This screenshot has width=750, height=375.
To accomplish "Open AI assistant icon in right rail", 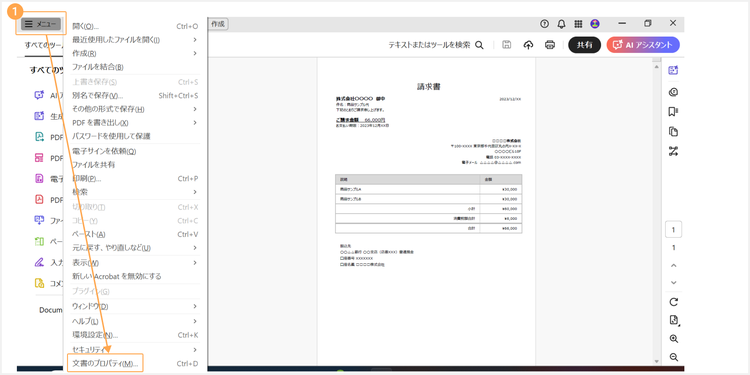I will [673, 70].
